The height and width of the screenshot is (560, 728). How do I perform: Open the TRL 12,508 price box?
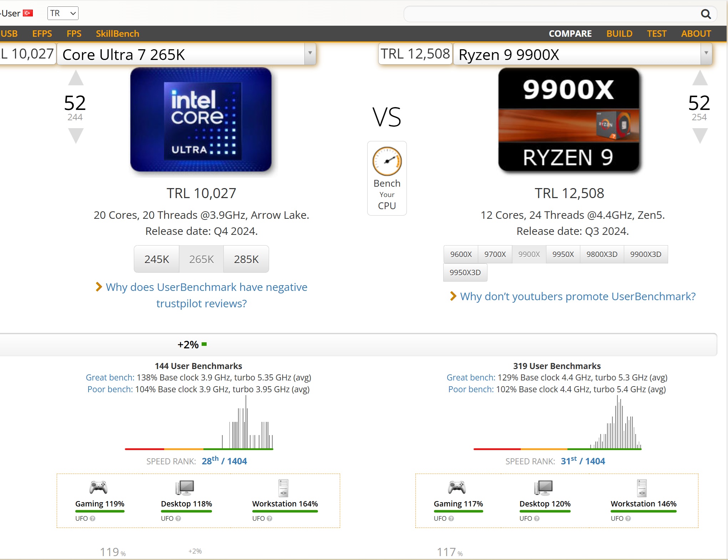(x=415, y=54)
